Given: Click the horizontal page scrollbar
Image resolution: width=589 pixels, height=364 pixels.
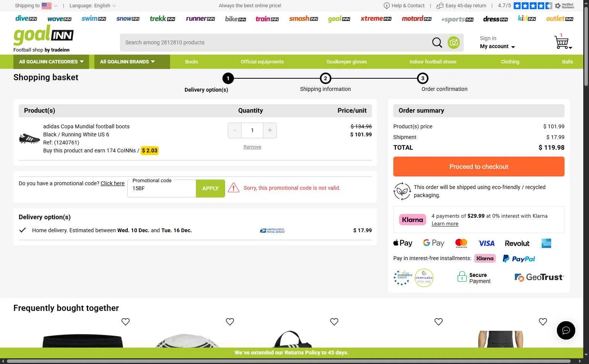Looking at the screenshot, I should [289, 361].
